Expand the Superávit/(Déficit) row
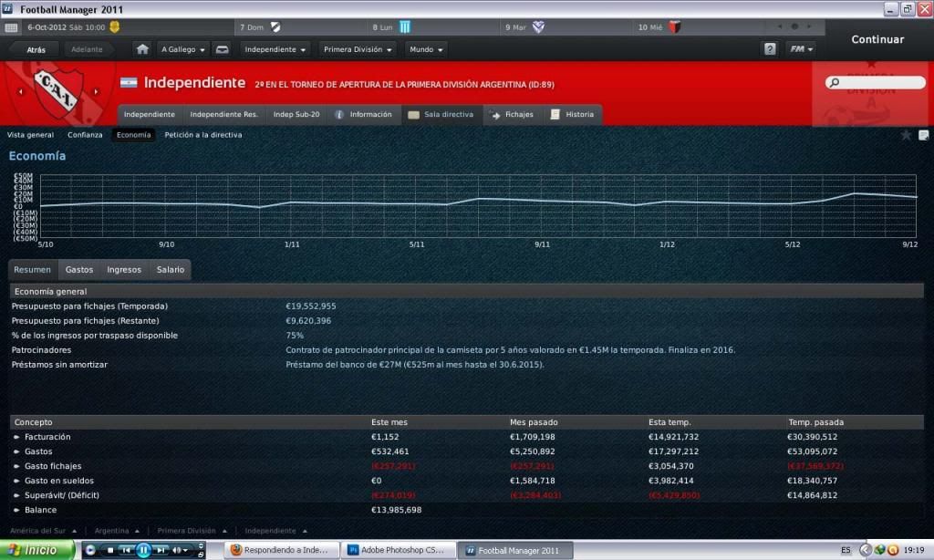 point(16,495)
